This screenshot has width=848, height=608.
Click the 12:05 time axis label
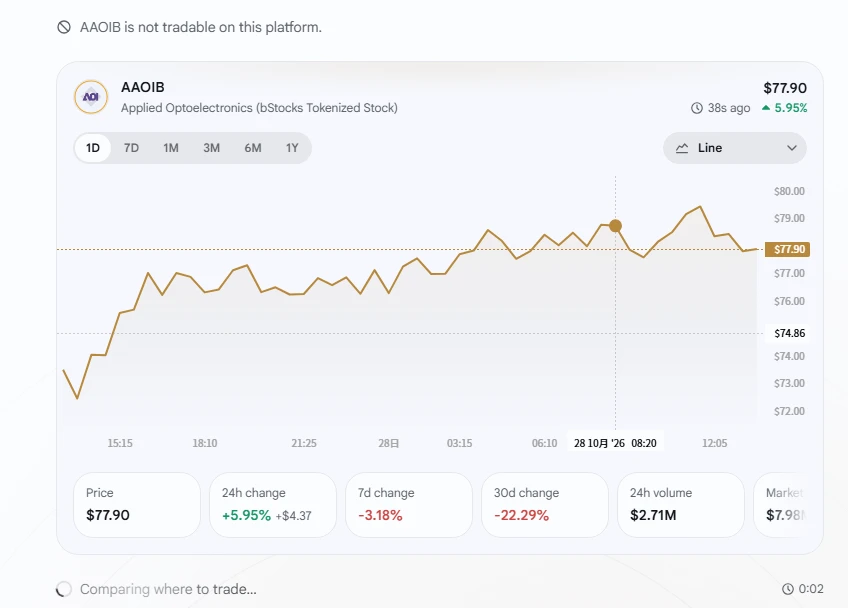(714, 443)
